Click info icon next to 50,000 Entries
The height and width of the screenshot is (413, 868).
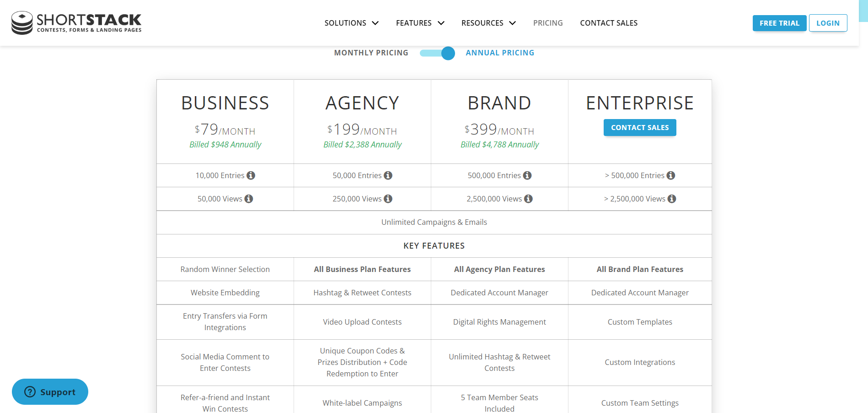(x=388, y=175)
